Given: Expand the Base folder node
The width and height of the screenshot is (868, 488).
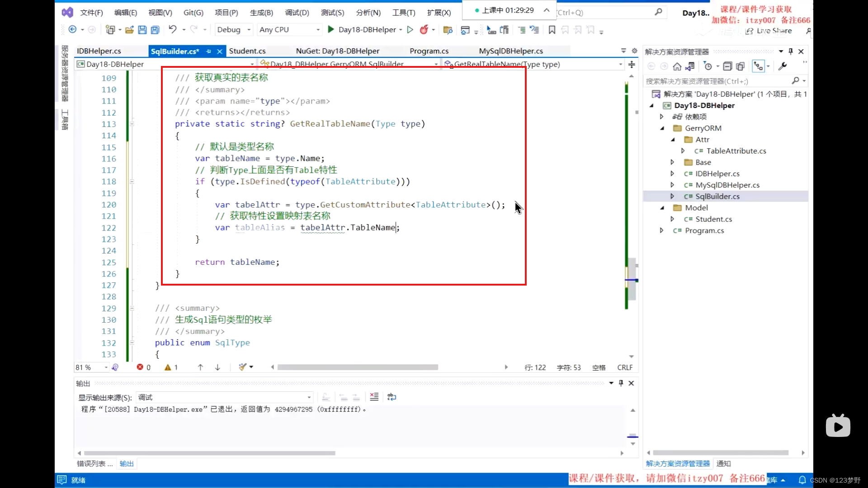Looking at the screenshot, I should tap(672, 162).
